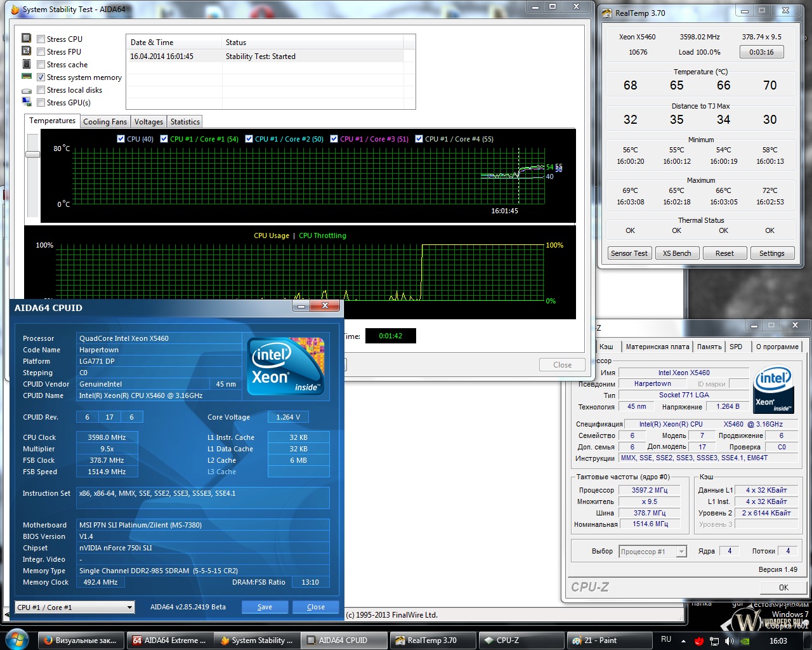Adjust the temperature graph vertical slider

(x=32, y=154)
